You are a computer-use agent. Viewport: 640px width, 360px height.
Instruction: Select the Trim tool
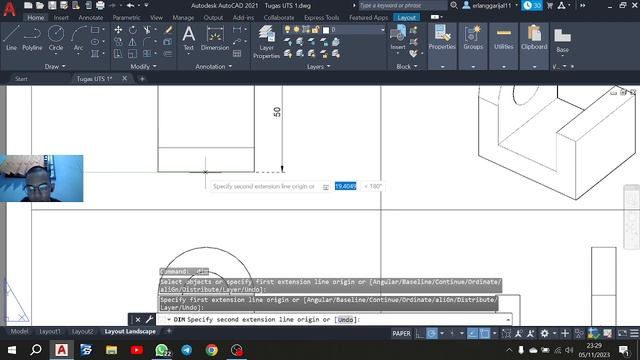[147, 30]
